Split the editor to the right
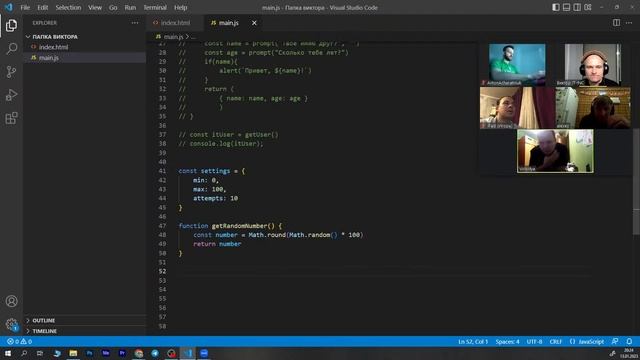The image size is (640, 360). (616, 23)
